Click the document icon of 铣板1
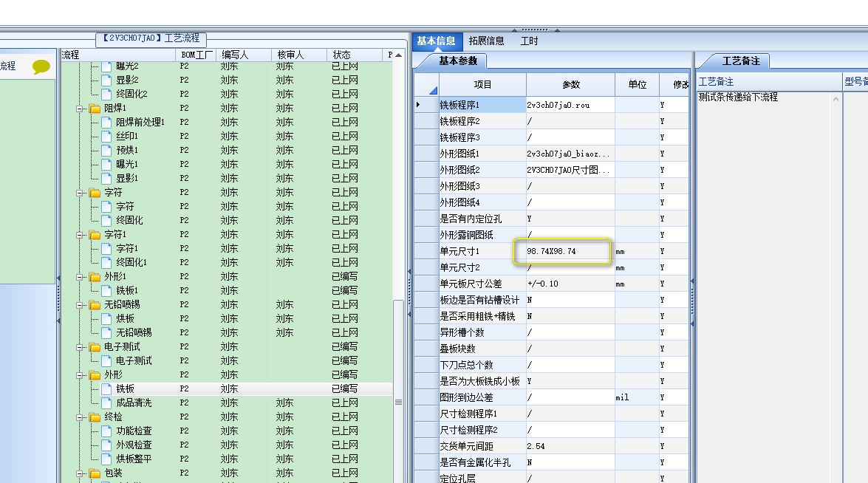Viewport: 868px width, 483px height. point(107,290)
